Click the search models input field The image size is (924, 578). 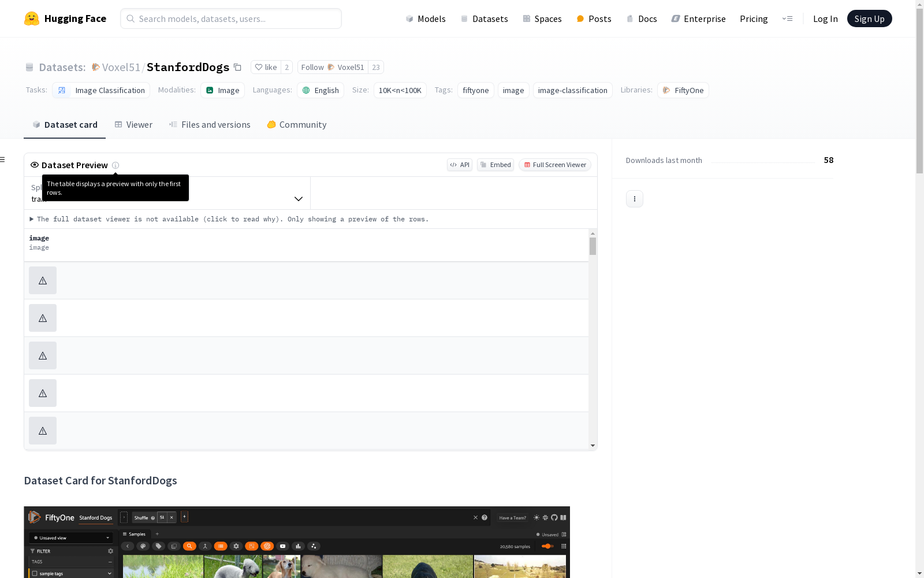pos(230,18)
